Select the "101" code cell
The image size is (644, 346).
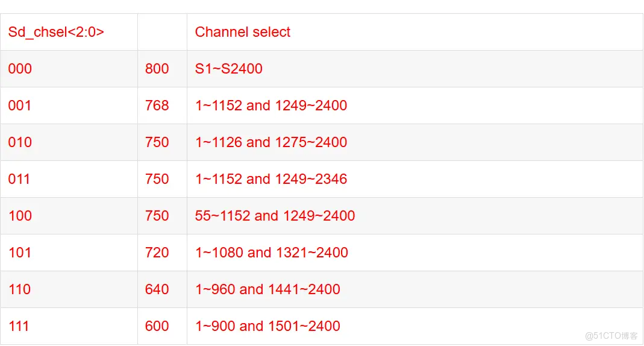tap(19, 253)
